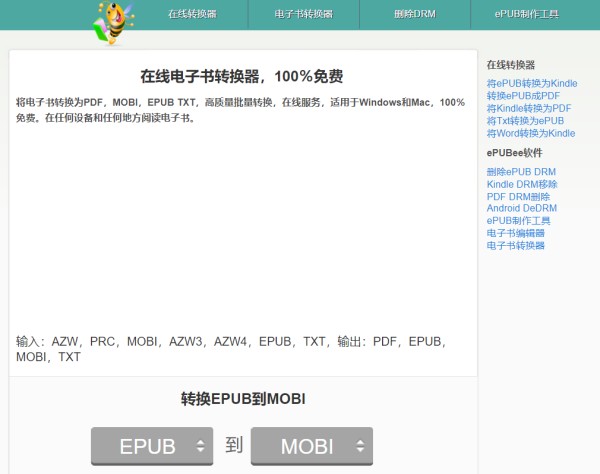This screenshot has width=600, height=474.
Task: Open the 电子书转换器 navigation tab
Action: pos(304,14)
